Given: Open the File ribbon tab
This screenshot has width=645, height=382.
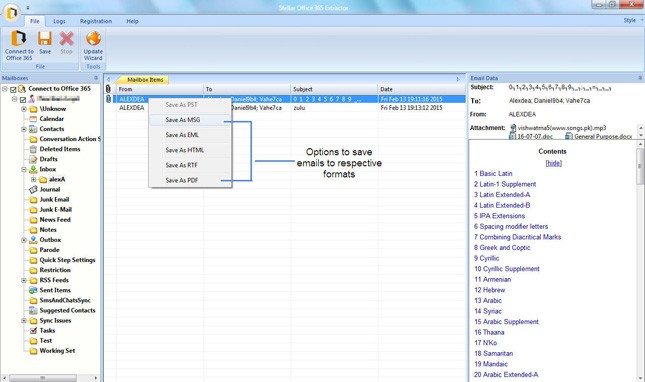Looking at the screenshot, I should (x=35, y=21).
